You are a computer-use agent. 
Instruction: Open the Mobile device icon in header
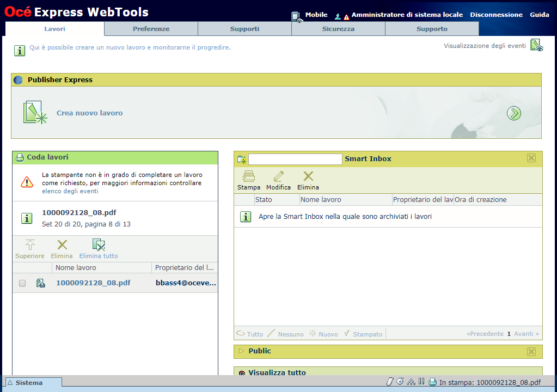(297, 16)
